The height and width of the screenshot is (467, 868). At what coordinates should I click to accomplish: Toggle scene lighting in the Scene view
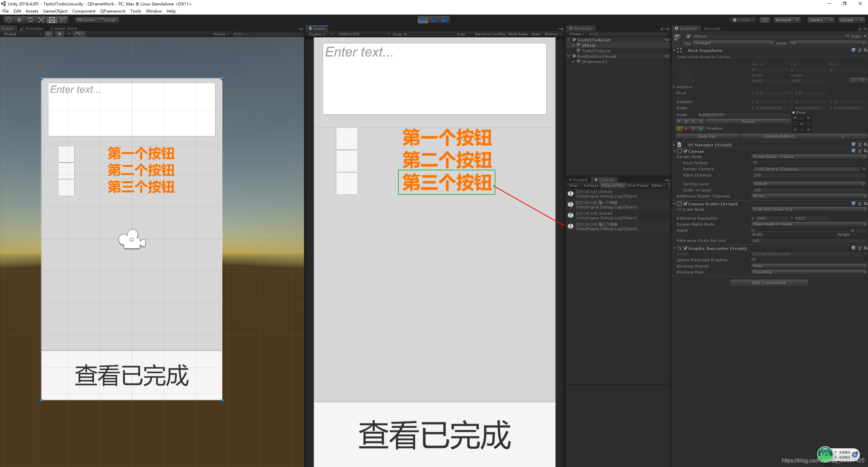coord(59,34)
